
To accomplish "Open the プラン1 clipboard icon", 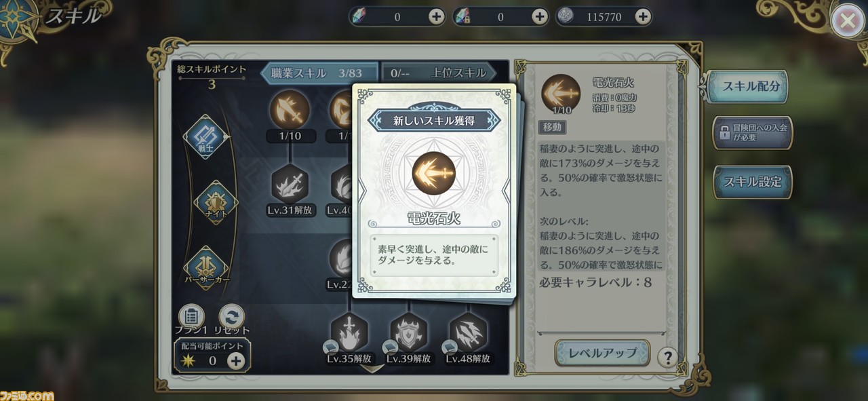I will click(x=191, y=316).
